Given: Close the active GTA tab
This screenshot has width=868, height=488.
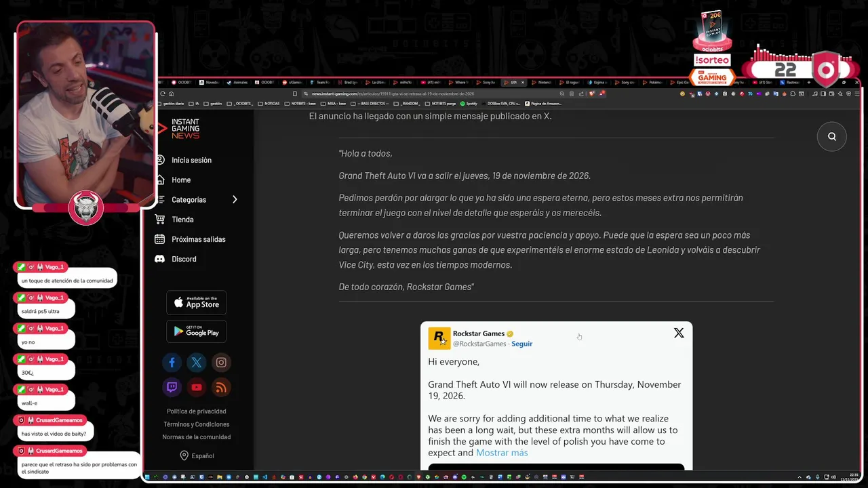Looking at the screenshot, I should 522,82.
